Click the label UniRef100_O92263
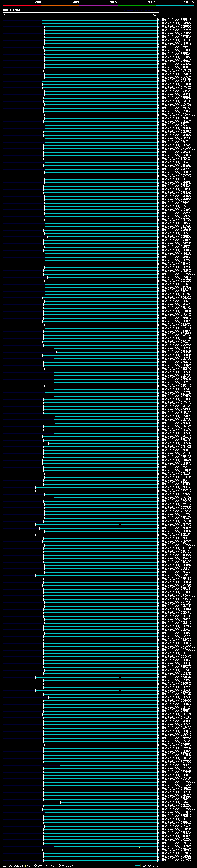 pos(177,839)
